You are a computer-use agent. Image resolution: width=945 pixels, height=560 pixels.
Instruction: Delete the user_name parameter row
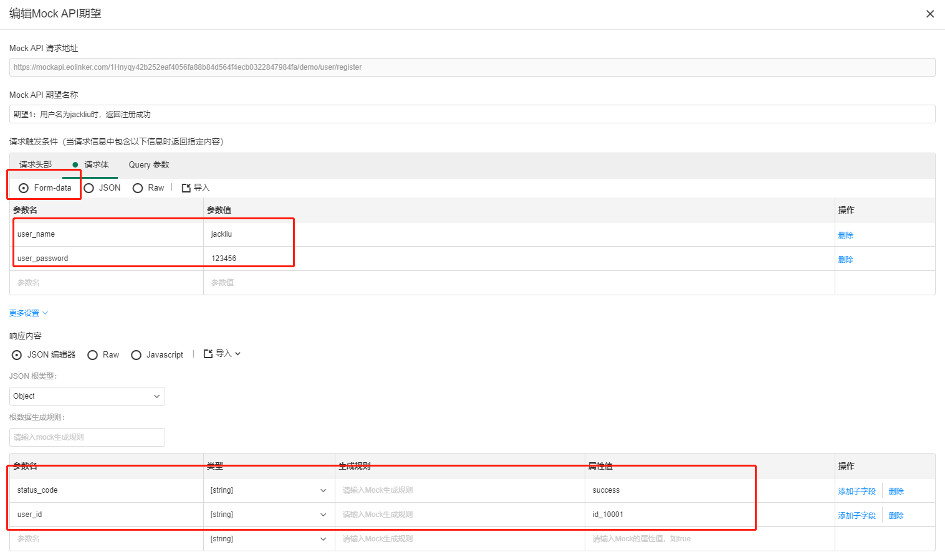click(x=845, y=235)
